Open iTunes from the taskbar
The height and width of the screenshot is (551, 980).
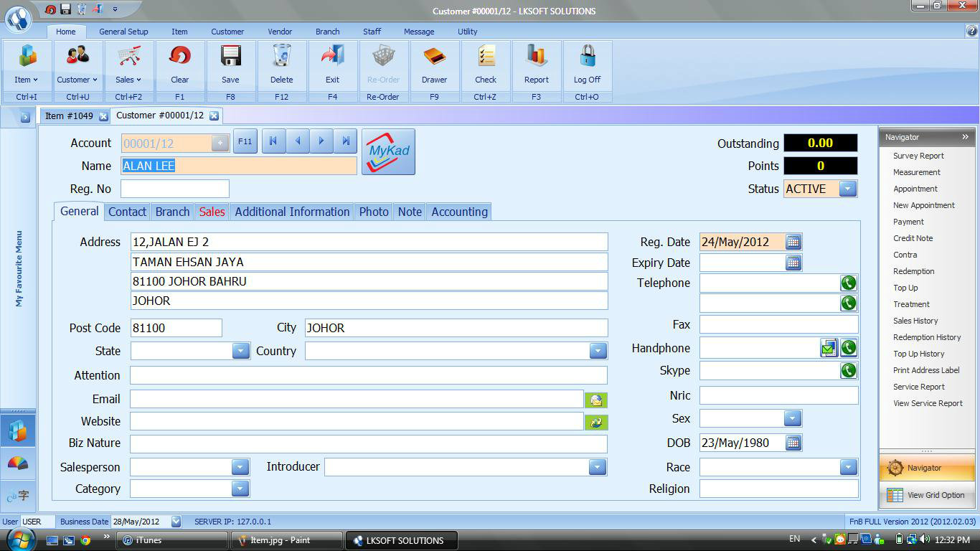tap(173, 540)
